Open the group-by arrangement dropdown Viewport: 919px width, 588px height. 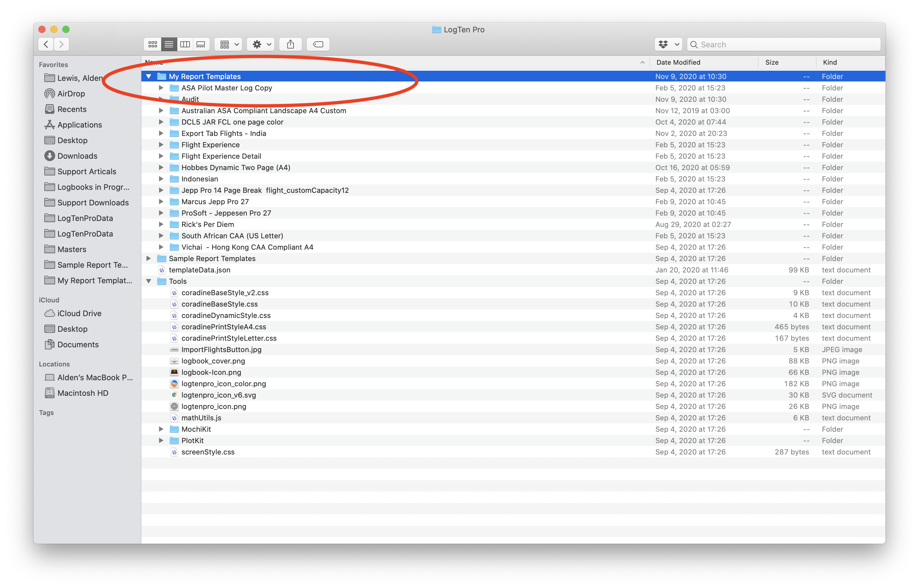point(228,44)
